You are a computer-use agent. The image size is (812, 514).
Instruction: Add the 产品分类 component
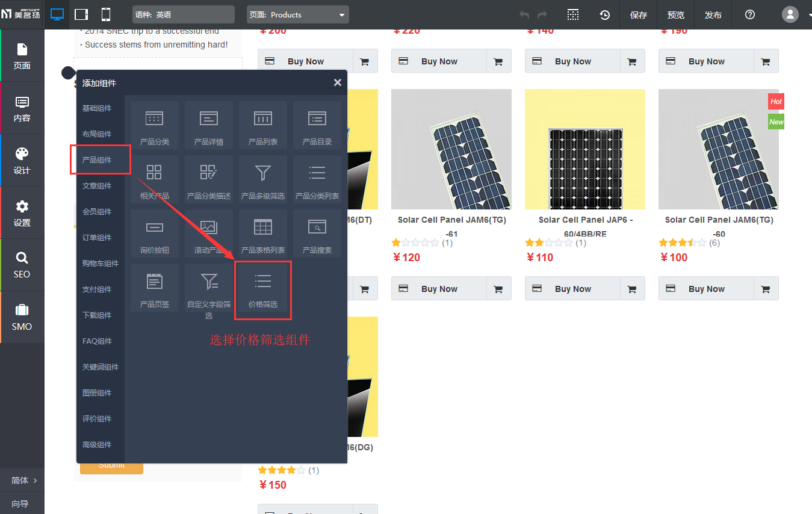point(155,125)
